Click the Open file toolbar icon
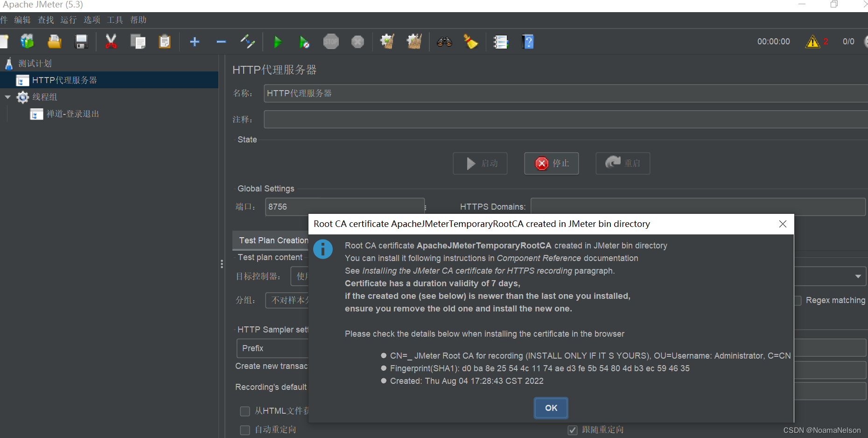Image resolution: width=868 pixels, height=438 pixels. tap(55, 42)
